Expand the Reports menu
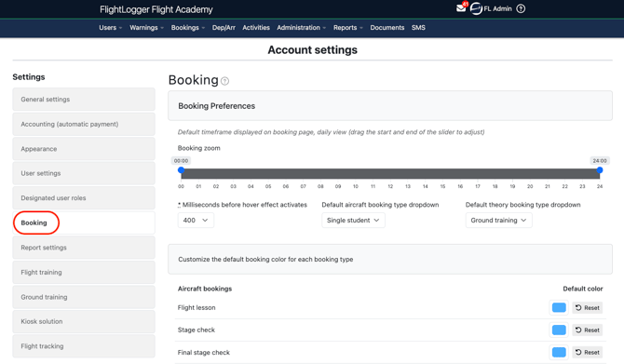 click(x=347, y=27)
